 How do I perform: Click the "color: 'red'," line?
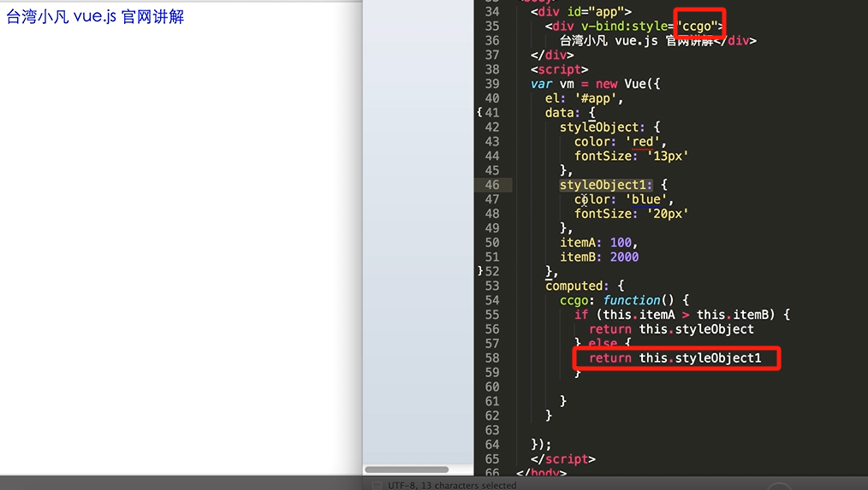pos(620,142)
